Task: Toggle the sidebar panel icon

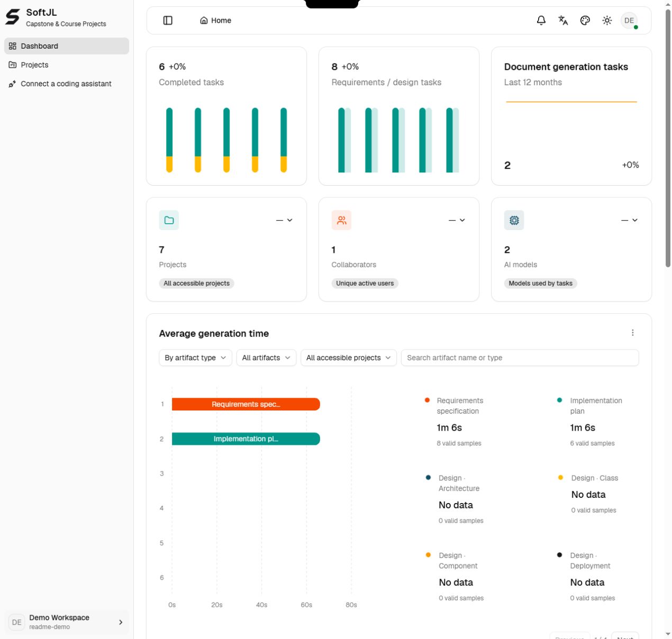Action: (168, 21)
